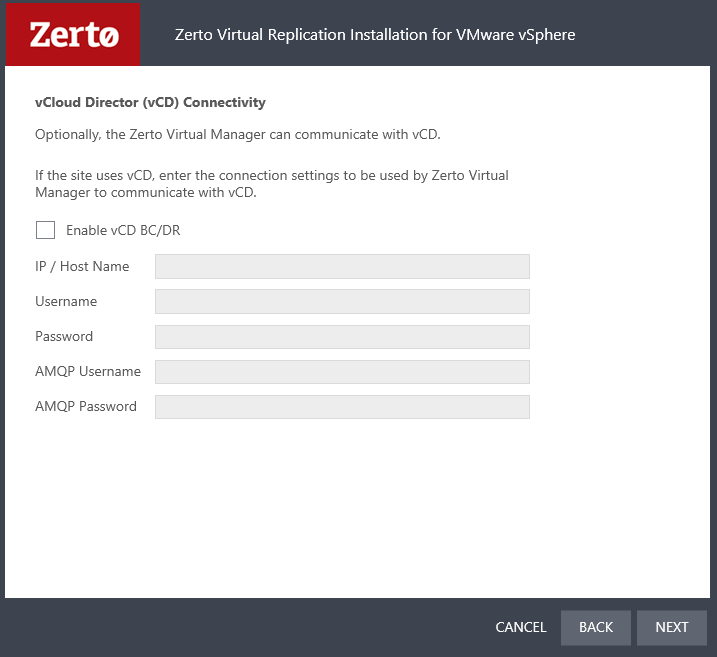Go back to the previous installer step
The height and width of the screenshot is (657, 717).
point(596,627)
